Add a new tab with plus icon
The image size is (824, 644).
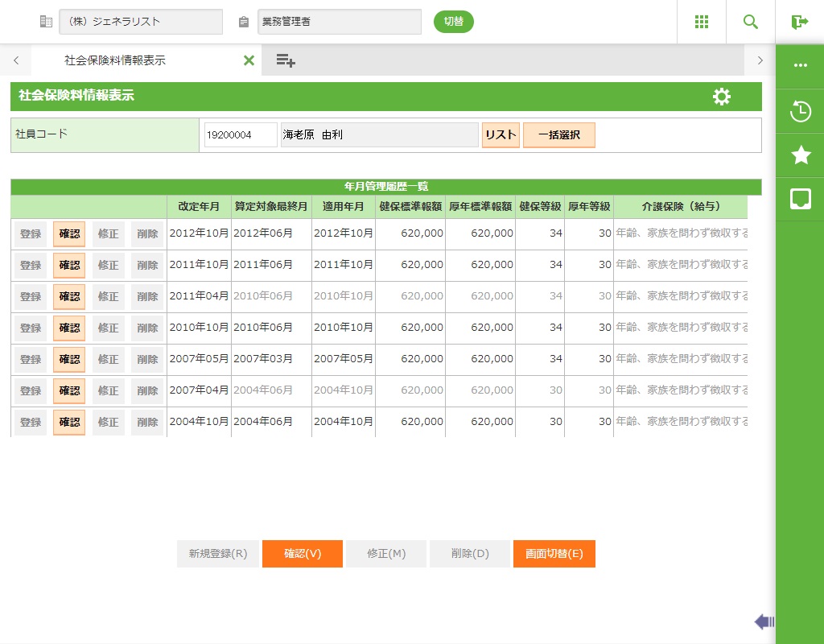coord(286,60)
